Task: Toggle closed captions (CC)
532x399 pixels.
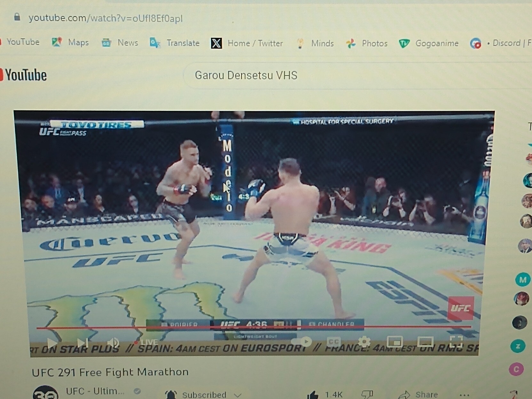Action: pos(333,342)
